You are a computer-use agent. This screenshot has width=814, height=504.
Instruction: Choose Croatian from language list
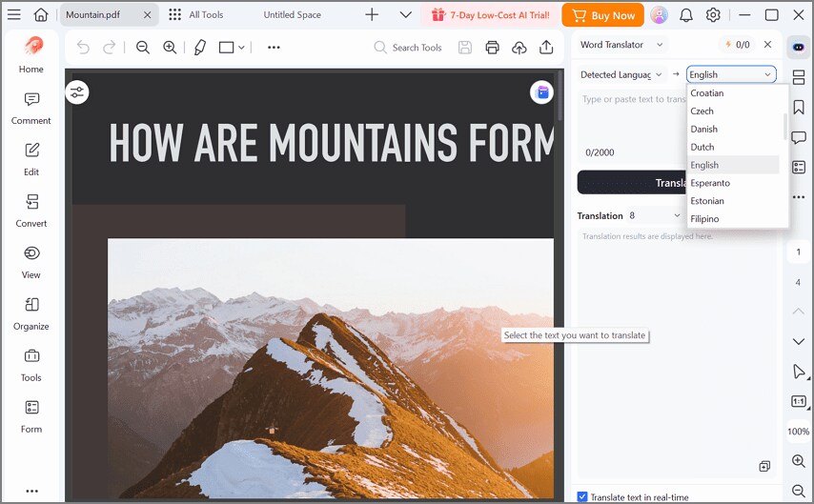coord(733,93)
